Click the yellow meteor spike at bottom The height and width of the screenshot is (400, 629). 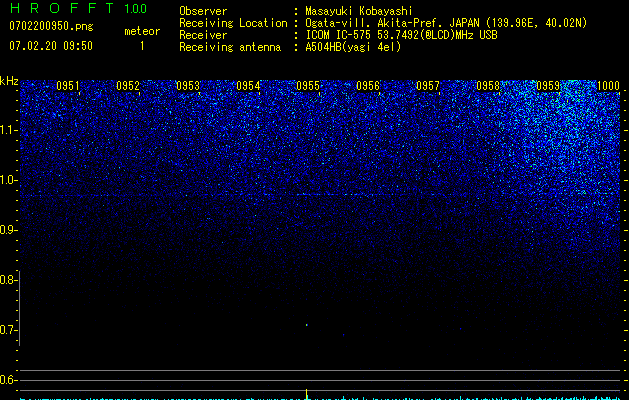[x=306, y=394]
